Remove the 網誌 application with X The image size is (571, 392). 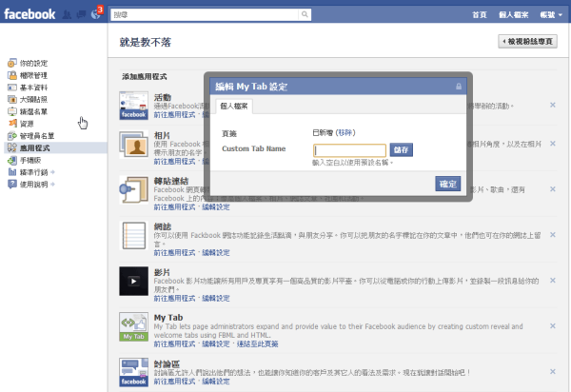[552, 235]
